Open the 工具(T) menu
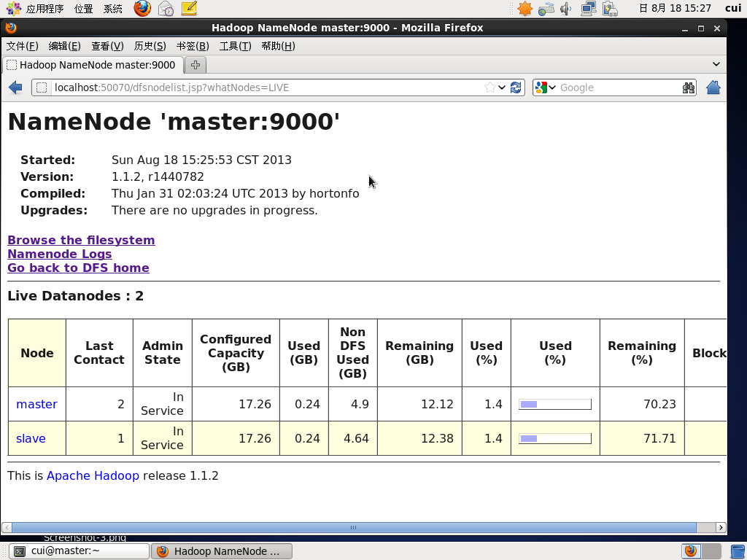The width and height of the screenshot is (747, 560). 235,46
